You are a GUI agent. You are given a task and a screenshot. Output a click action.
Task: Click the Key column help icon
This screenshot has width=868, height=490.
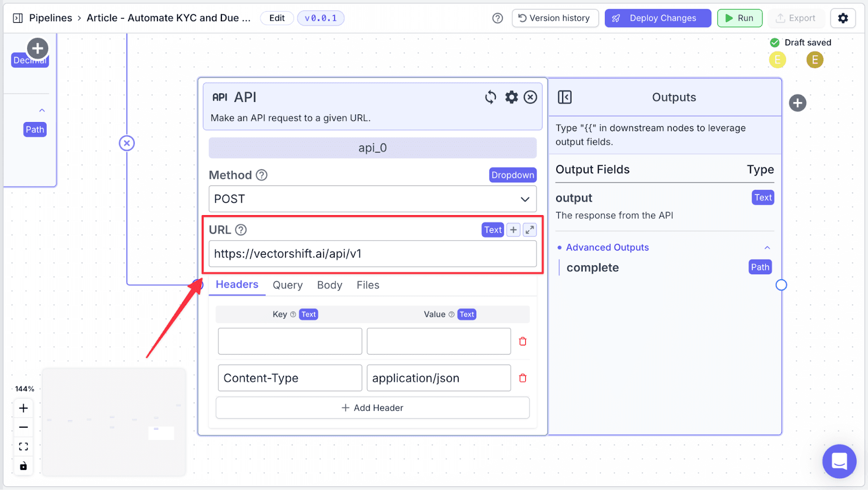tap(293, 314)
